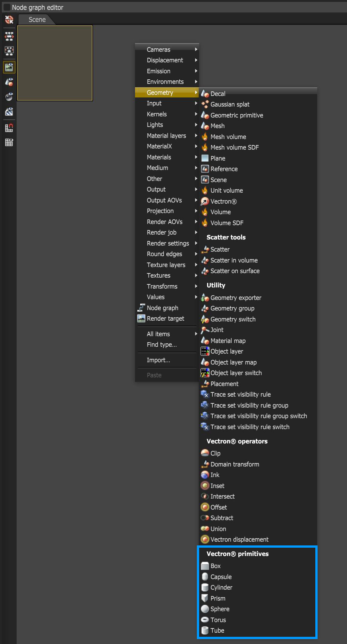Expand the All items submenu arrow
Viewport: 347px width, 644px height.
coord(196,334)
